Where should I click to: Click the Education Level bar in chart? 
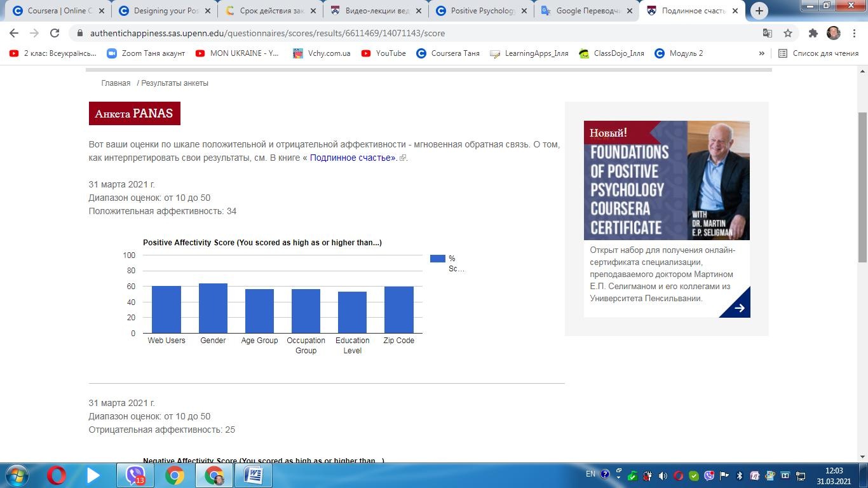tap(353, 313)
